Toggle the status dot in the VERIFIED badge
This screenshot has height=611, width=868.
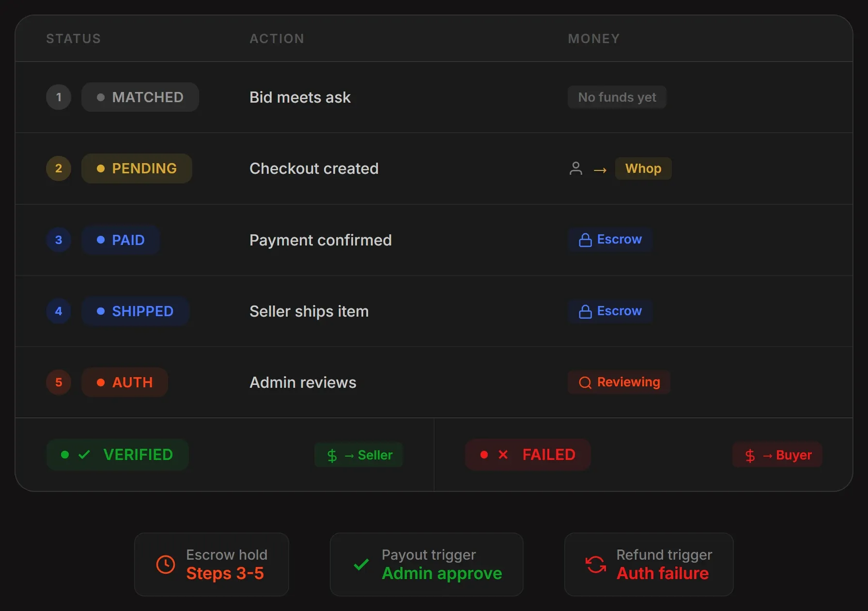[65, 454]
